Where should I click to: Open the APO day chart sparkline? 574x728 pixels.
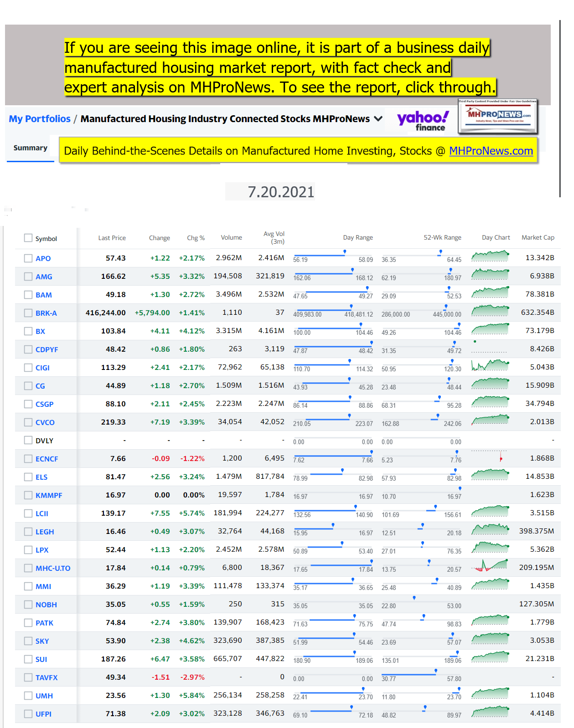click(490, 256)
